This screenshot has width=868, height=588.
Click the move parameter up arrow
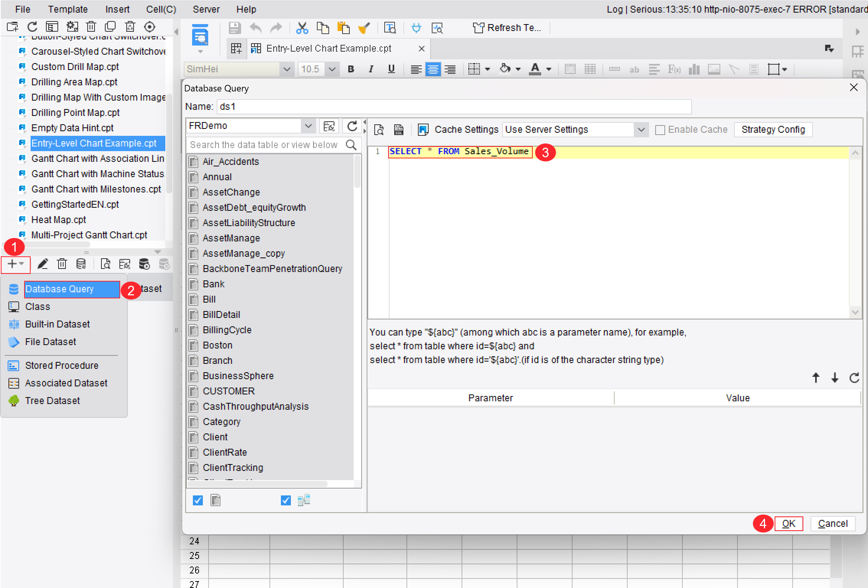[816, 378]
